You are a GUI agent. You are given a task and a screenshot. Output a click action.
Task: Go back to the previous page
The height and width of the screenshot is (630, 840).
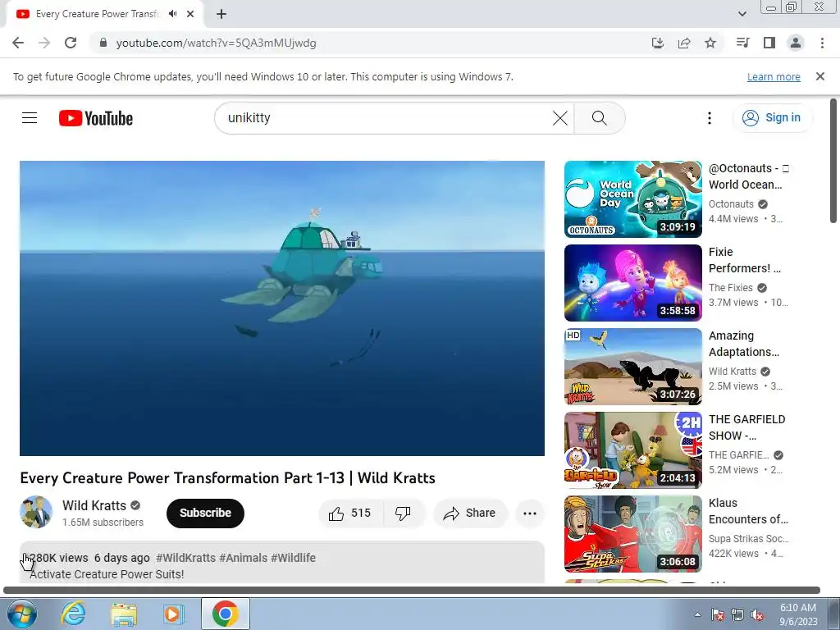tap(18, 43)
